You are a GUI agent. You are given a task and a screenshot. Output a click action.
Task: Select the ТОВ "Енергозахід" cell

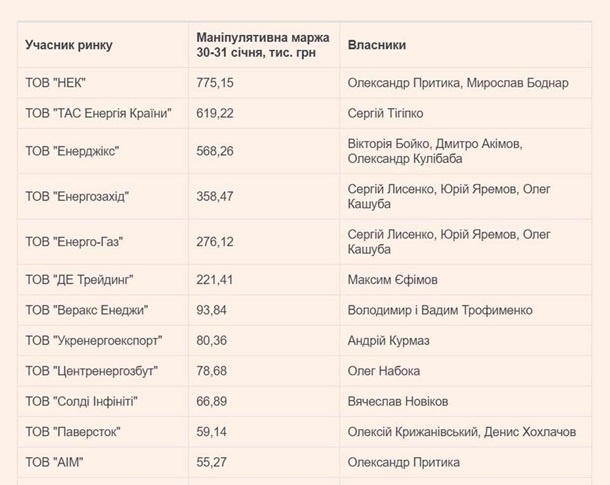[x=77, y=196]
